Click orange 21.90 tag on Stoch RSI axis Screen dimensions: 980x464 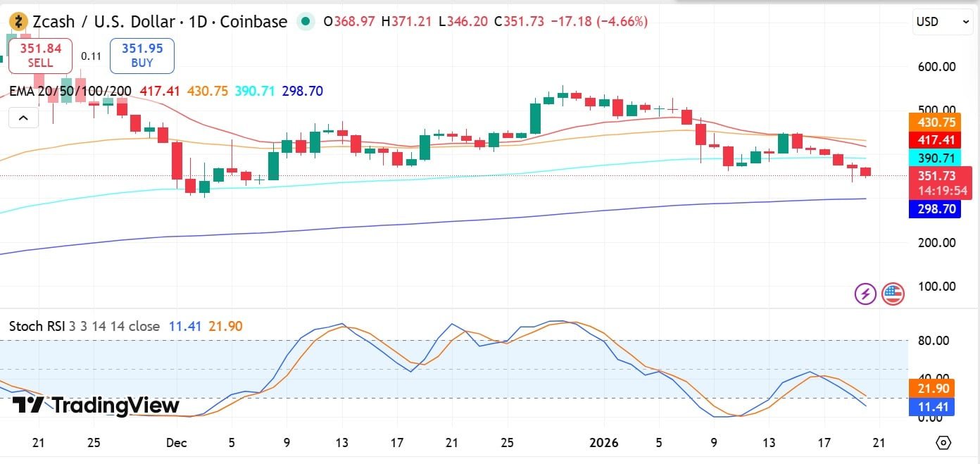(x=934, y=388)
